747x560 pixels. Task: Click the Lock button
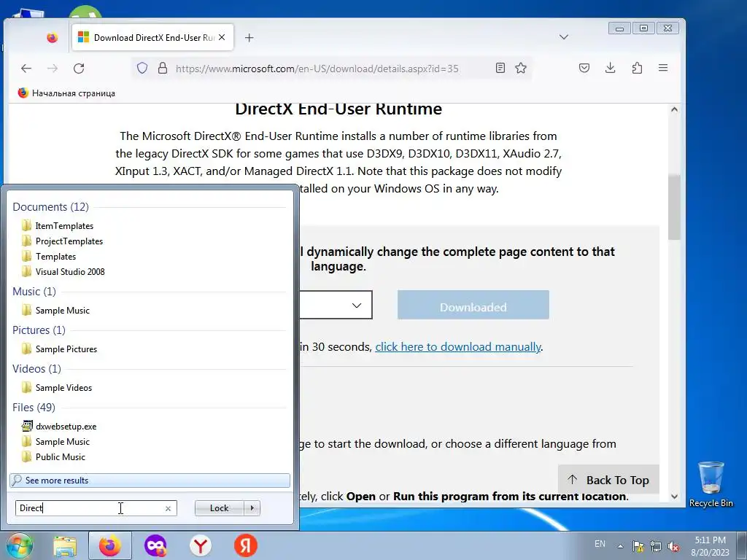tap(219, 508)
